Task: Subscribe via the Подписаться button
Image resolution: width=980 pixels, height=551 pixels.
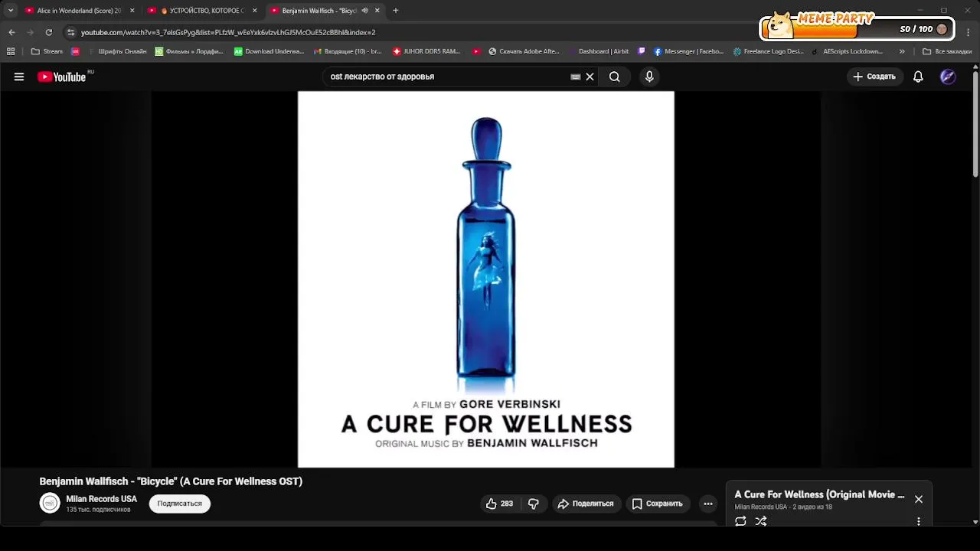Action: pyautogui.click(x=180, y=504)
